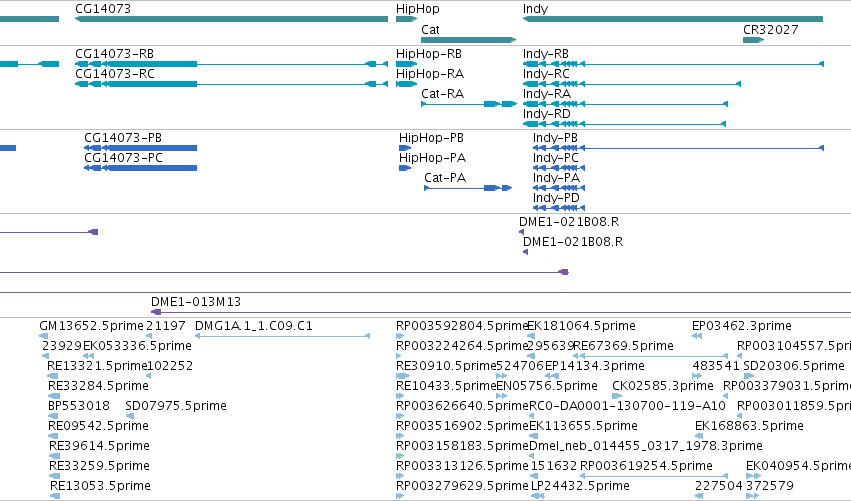Click protein CG14073-PC label

(x=123, y=158)
